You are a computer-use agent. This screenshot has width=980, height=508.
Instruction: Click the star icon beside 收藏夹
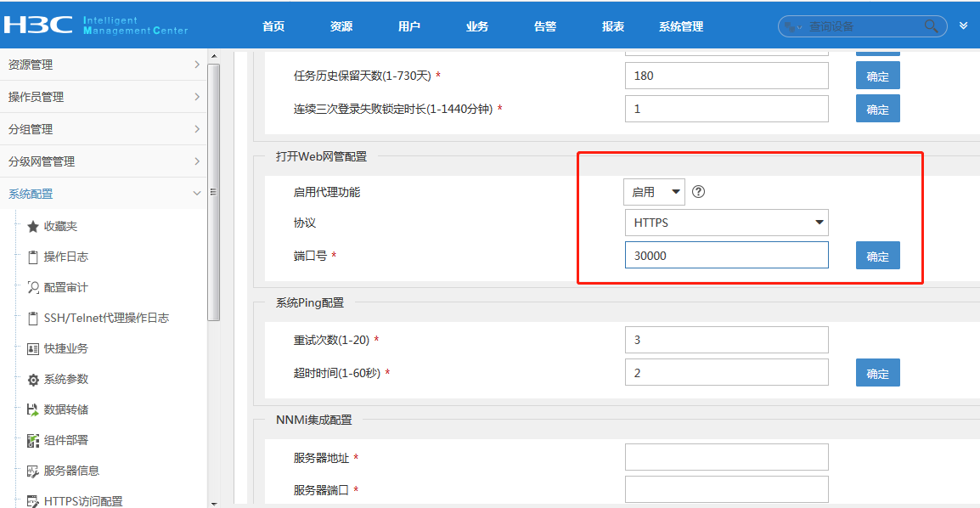pyautogui.click(x=33, y=226)
